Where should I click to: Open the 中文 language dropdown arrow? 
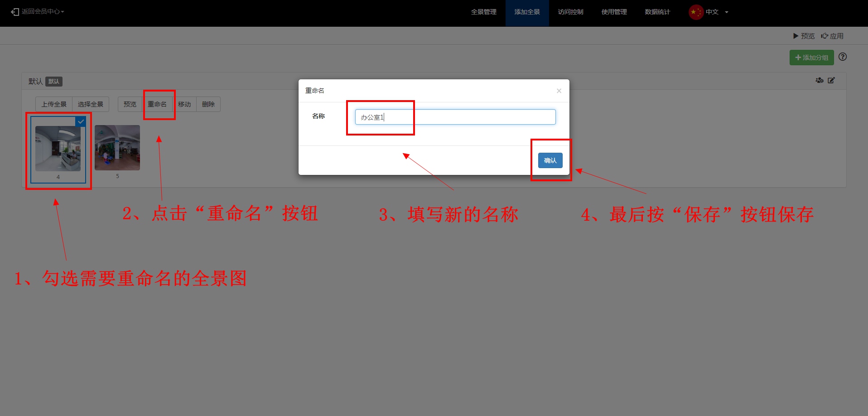click(x=727, y=12)
